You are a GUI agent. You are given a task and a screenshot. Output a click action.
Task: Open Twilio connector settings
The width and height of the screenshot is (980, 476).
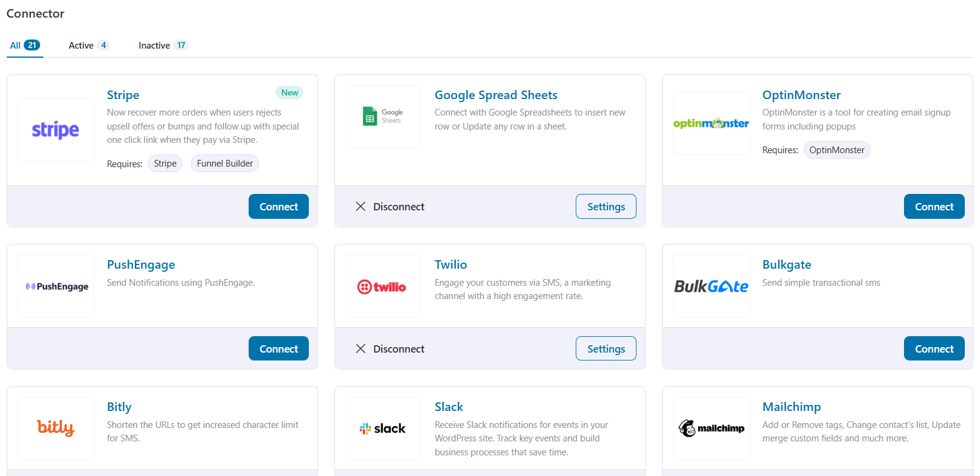click(606, 349)
